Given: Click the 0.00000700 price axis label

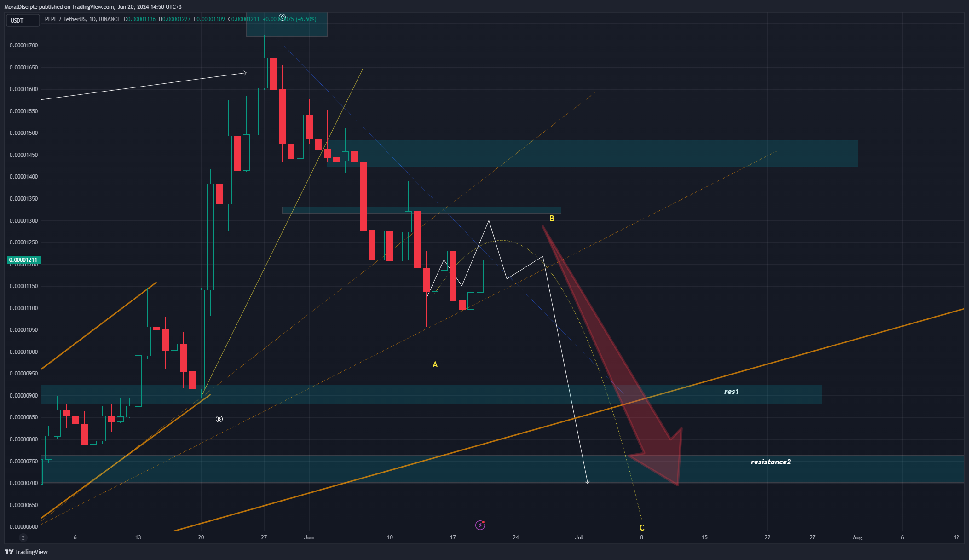Looking at the screenshot, I should coord(24,483).
